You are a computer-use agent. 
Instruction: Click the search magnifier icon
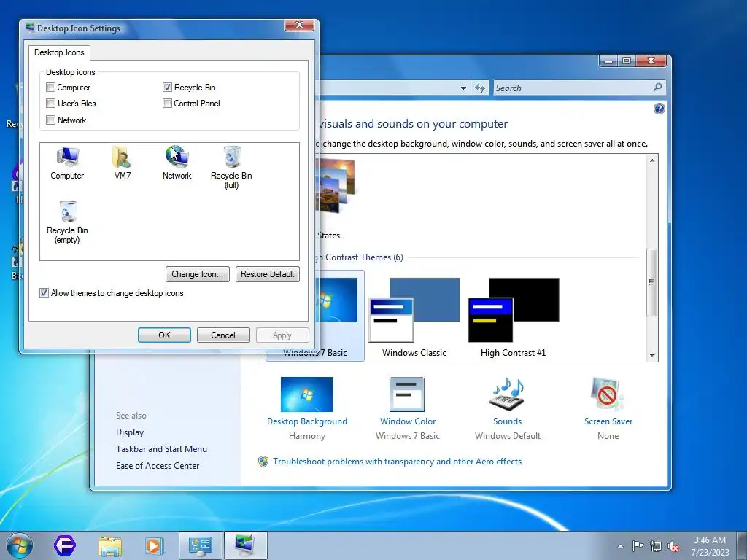pos(657,87)
